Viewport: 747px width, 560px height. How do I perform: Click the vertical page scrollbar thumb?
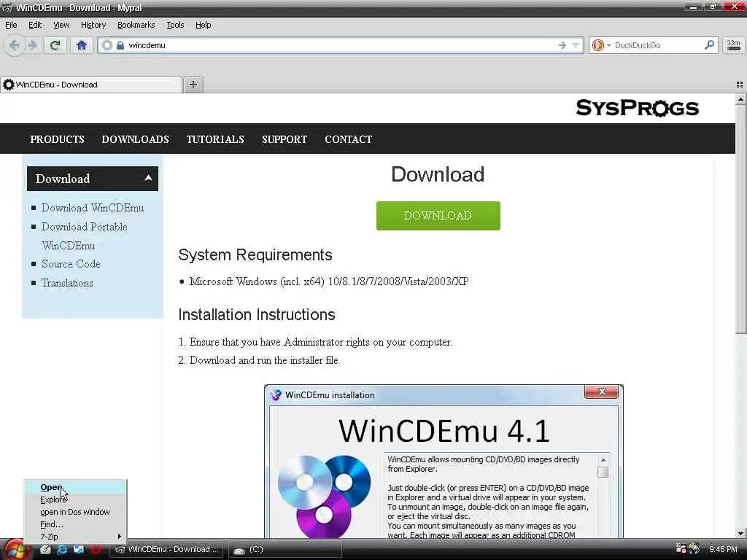pyautogui.click(x=740, y=219)
